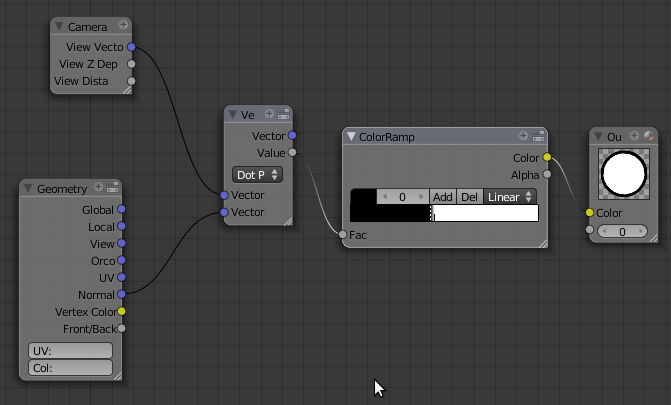Collapse the Geometry node triangle

coord(28,188)
